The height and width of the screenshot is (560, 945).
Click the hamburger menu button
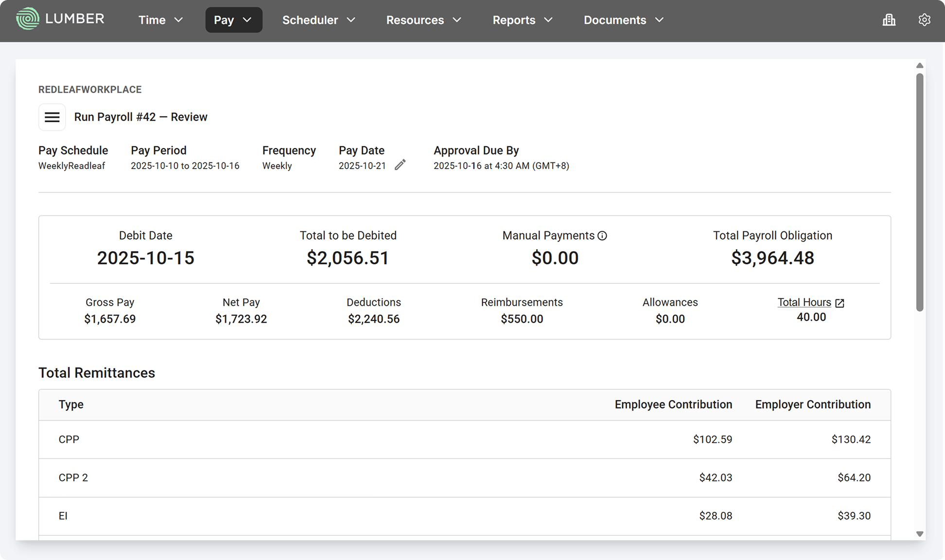click(x=52, y=117)
